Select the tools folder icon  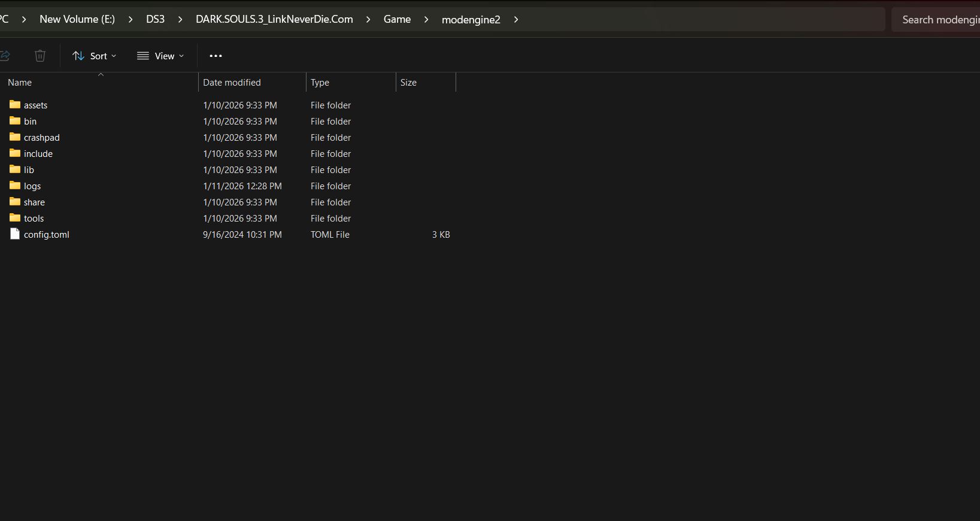(15, 218)
